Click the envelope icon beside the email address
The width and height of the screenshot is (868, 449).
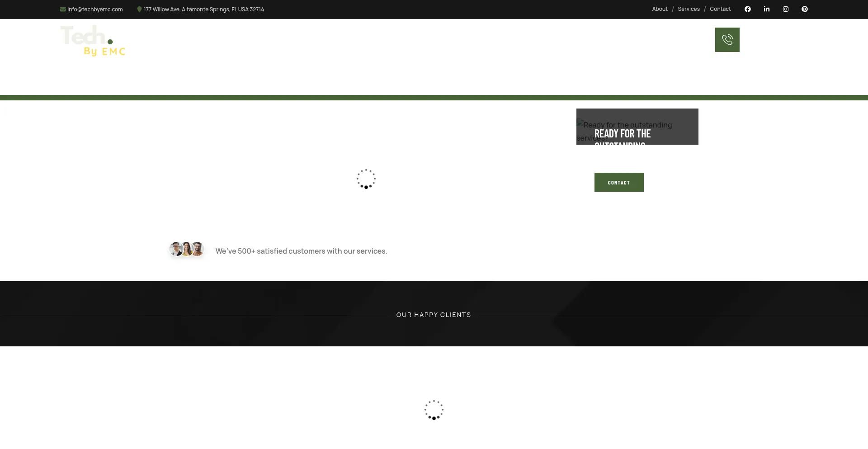coord(63,9)
